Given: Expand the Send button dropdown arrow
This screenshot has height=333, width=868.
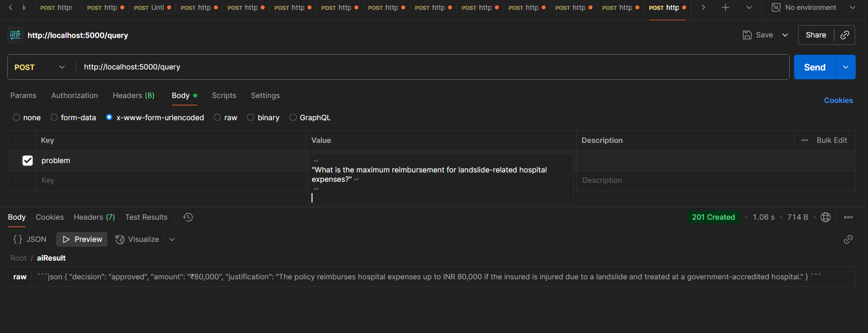Looking at the screenshot, I should (x=845, y=67).
